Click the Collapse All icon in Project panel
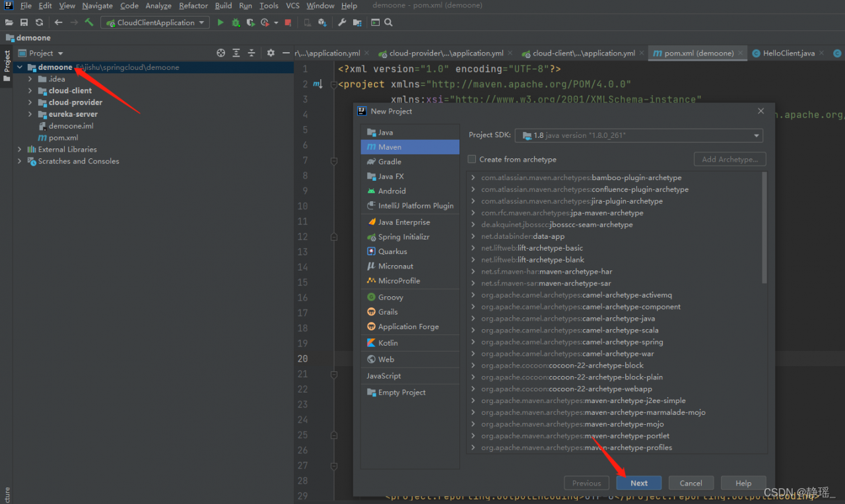 pyautogui.click(x=252, y=53)
